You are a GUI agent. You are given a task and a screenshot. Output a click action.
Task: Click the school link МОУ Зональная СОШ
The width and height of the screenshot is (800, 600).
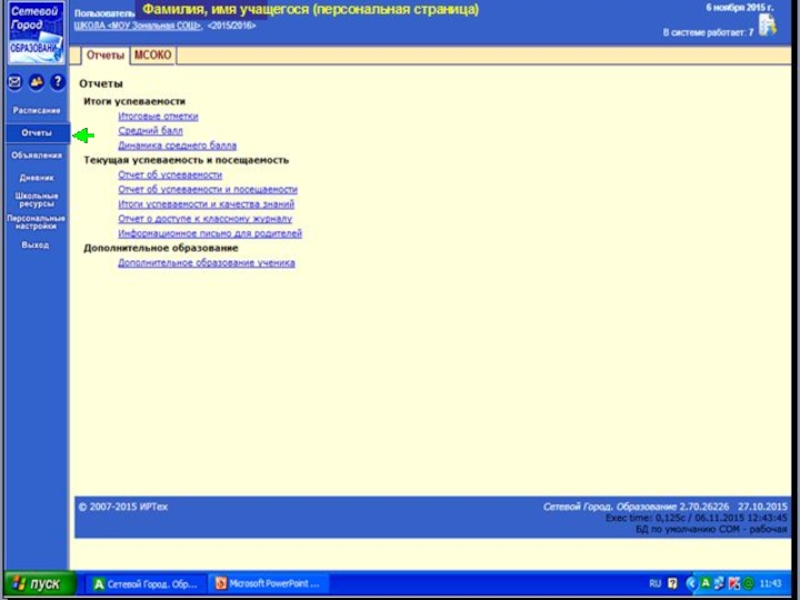(138, 26)
